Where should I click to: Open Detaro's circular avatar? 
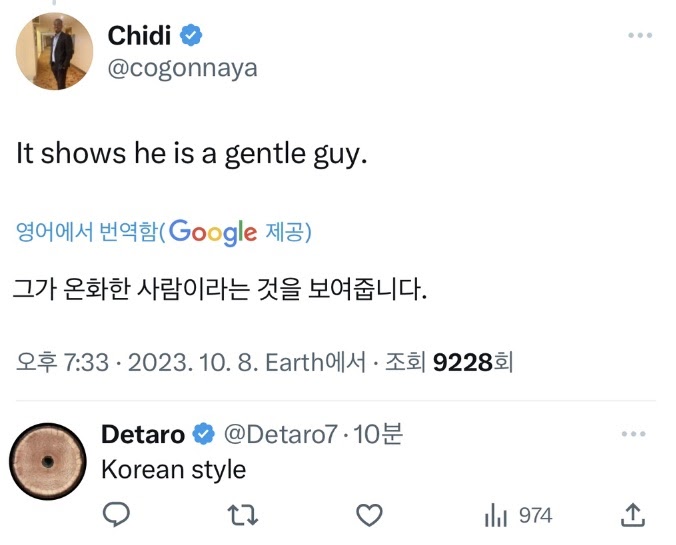click(48, 461)
